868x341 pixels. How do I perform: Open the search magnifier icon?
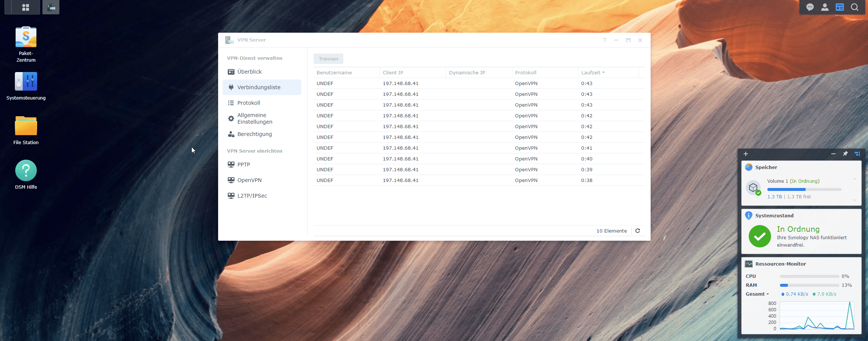(x=855, y=7)
